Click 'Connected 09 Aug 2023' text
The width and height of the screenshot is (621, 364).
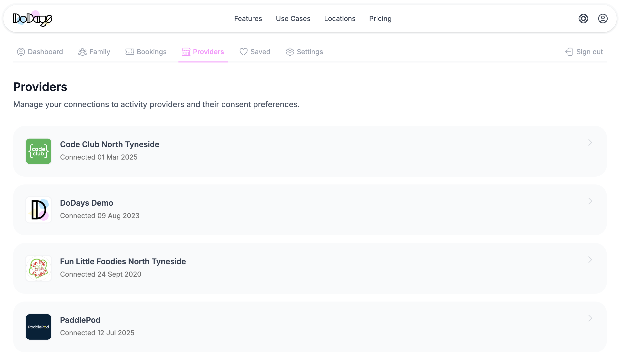coord(100,216)
